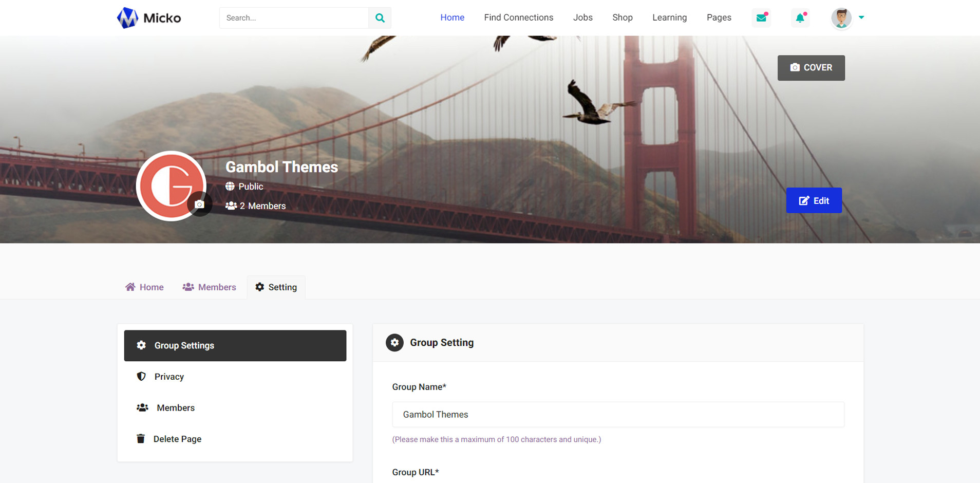Focus the top search box

point(294,18)
